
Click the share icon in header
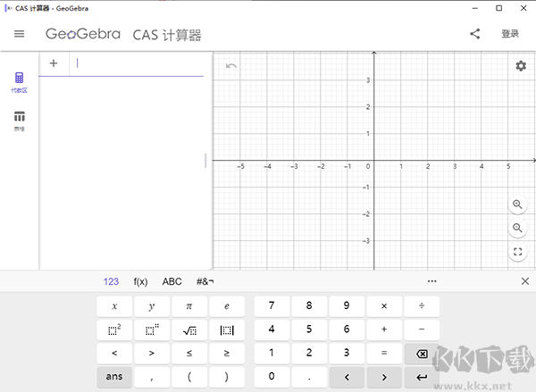475,35
